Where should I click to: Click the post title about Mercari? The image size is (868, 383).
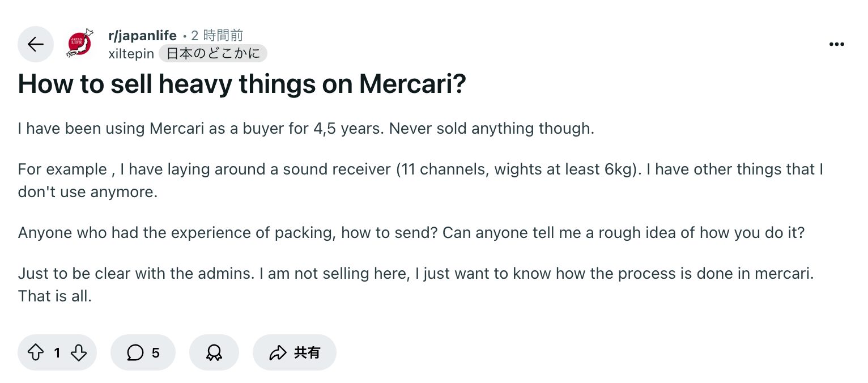click(242, 84)
